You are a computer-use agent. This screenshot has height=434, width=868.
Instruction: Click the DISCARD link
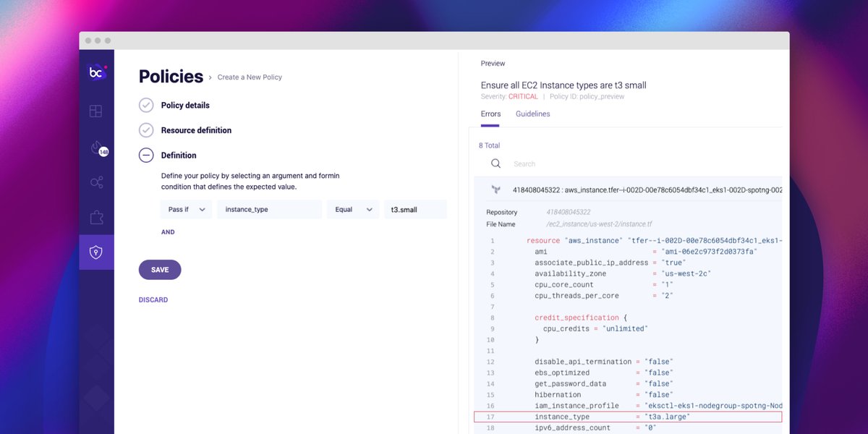pyautogui.click(x=153, y=299)
